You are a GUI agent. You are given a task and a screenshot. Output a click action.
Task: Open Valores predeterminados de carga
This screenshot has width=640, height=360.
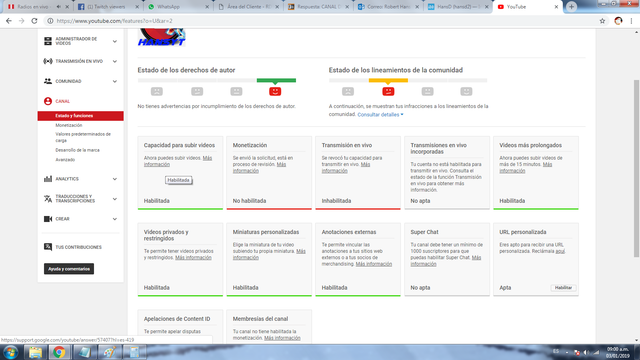[x=83, y=137]
